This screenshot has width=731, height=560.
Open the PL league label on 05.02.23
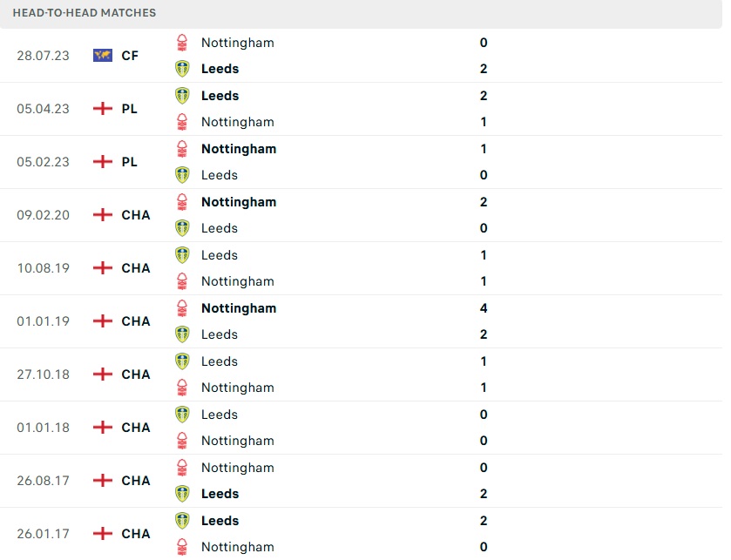pyautogui.click(x=130, y=162)
